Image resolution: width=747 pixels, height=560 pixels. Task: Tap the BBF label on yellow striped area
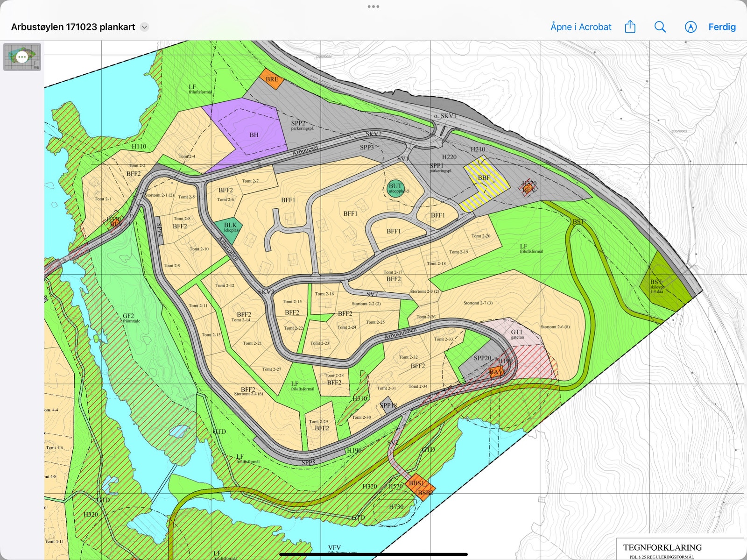[x=484, y=177]
